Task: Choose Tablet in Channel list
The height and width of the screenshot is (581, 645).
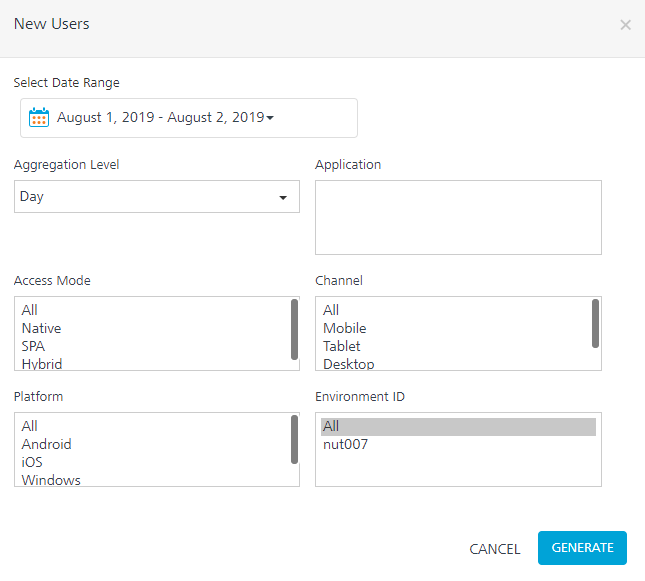Action: tap(342, 346)
